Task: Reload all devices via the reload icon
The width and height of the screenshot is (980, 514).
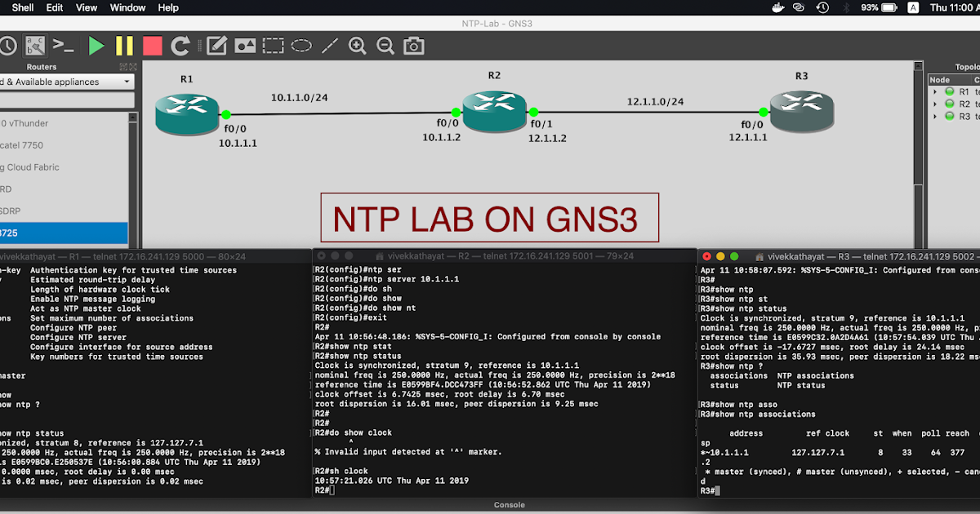Action: click(x=180, y=46)
